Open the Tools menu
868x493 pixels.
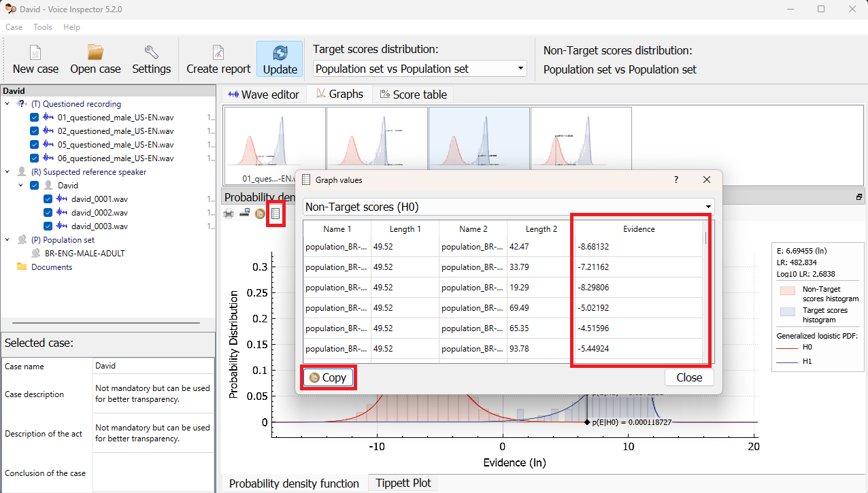click(43, 27)
